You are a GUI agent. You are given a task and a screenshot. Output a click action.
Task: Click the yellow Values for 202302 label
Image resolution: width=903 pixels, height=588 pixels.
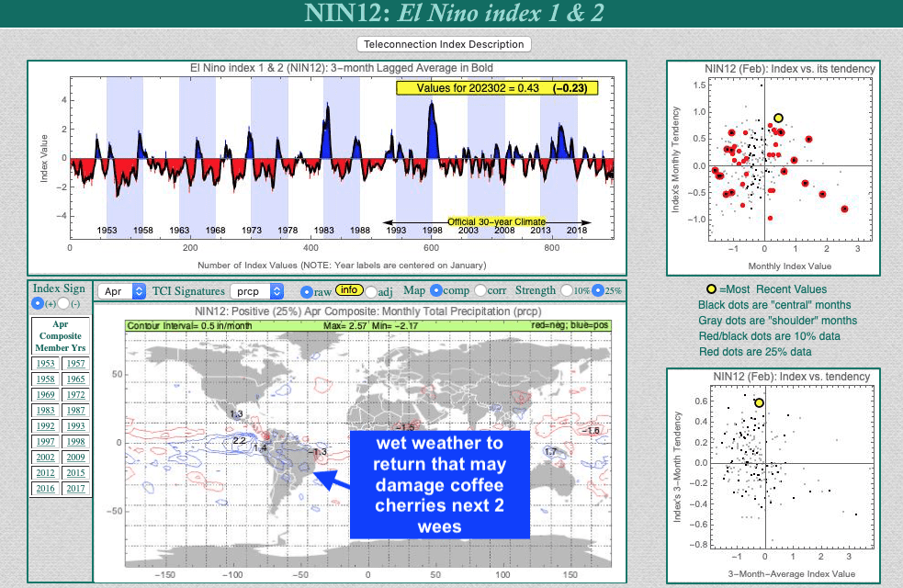click(496, 88)
